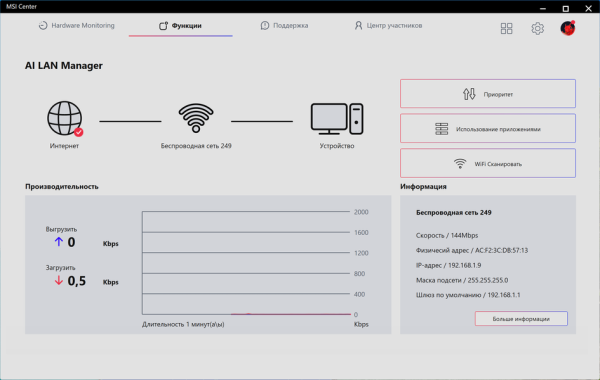Click bold Беспроводная сеть 249 title in Информация
600x380 pixels.
tap(453, 212)
